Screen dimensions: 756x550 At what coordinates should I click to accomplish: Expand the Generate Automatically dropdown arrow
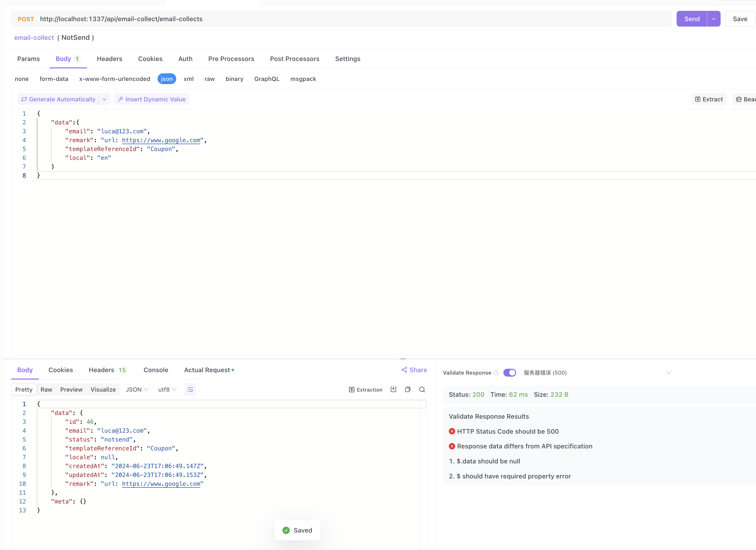104,99
